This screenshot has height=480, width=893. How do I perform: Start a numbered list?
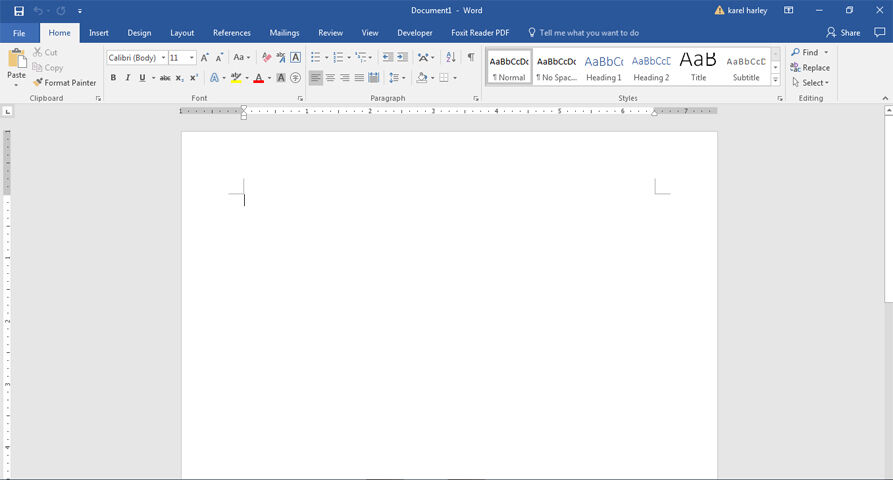click(338, 58)
